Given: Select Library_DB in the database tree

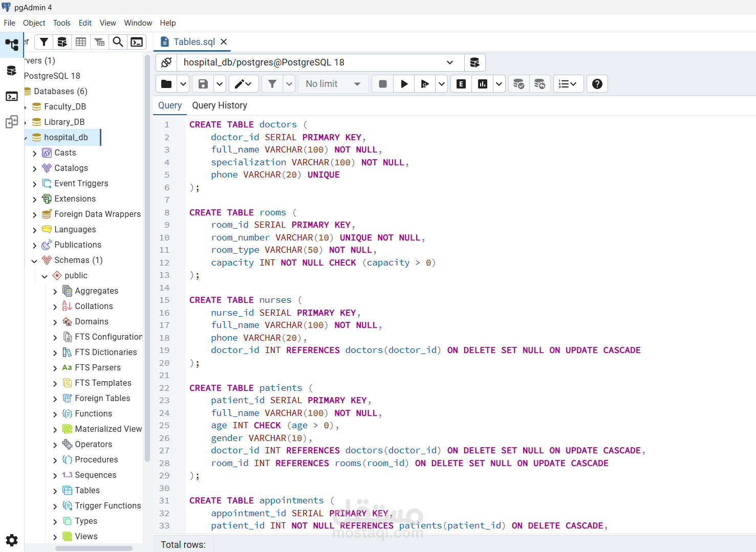Looking at the screenshot, I should pyautogui.click(x=64, y=122).
